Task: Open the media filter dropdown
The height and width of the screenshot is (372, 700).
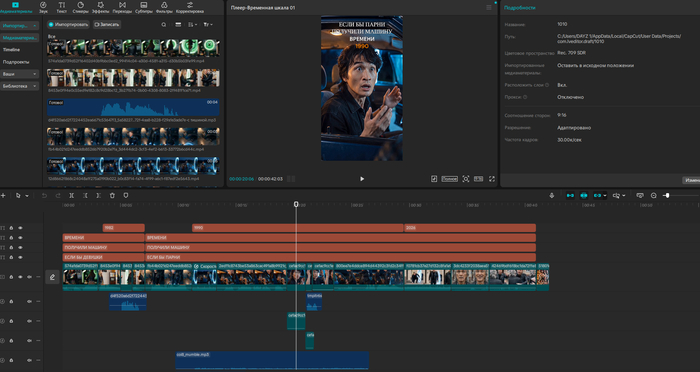Action: [x=208, y=25]
